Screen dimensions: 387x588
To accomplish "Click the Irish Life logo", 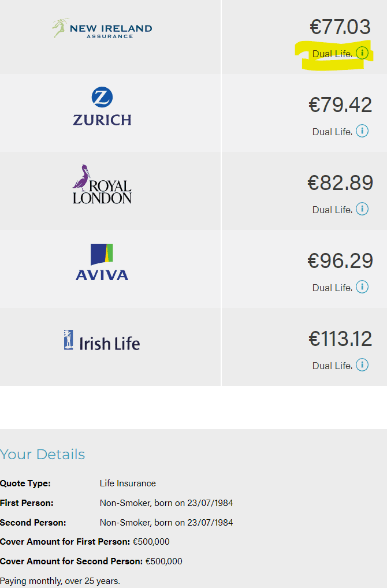I will click(102, 341).
